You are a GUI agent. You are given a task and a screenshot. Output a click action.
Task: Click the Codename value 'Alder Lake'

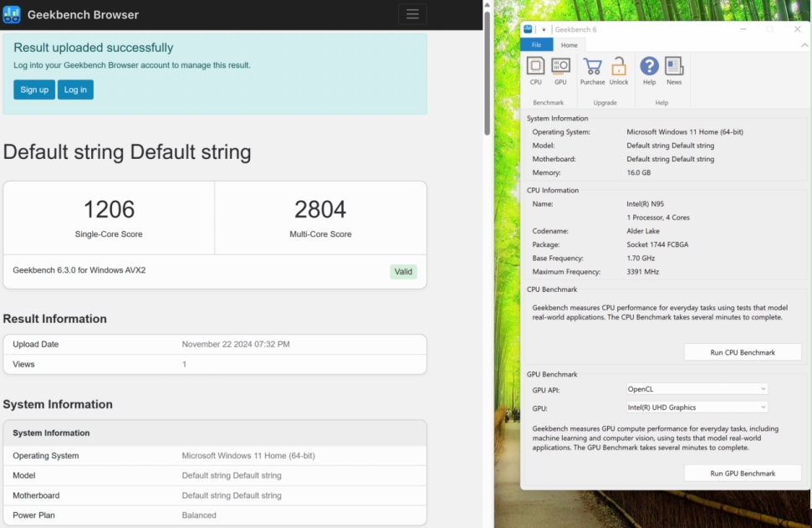(x=643, y=231)
